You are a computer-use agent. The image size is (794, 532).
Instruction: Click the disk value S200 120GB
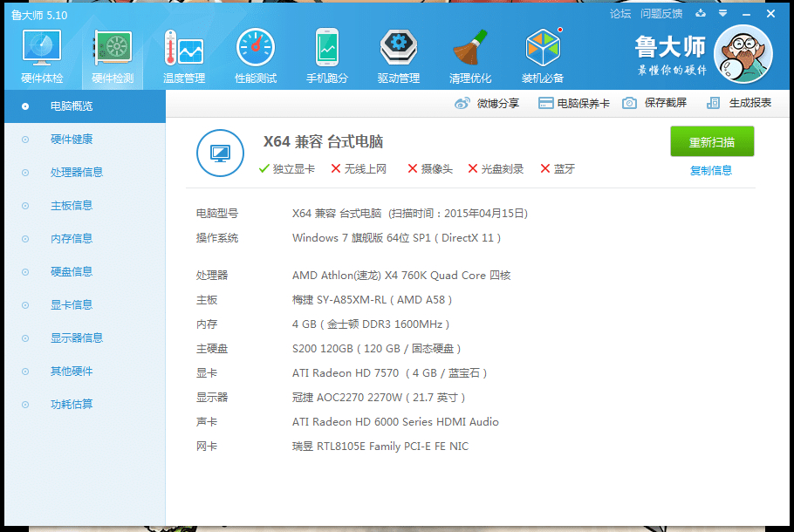pos(376,348)
